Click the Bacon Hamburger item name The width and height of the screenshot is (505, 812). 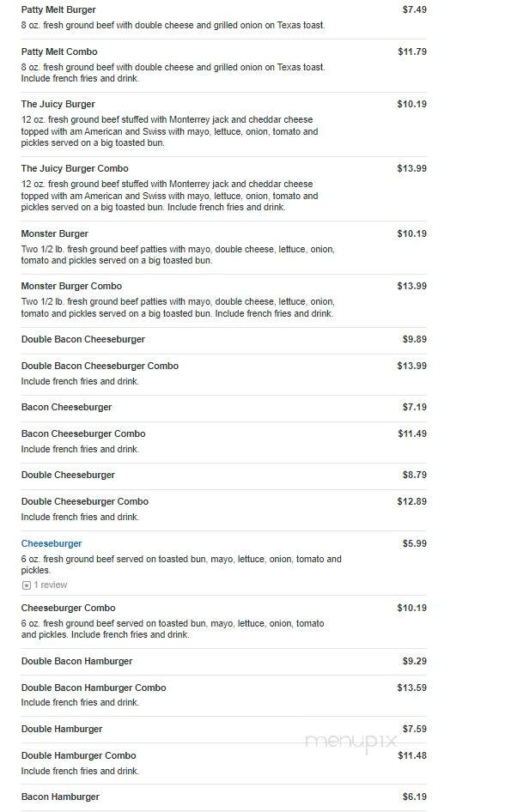[60, 797]
